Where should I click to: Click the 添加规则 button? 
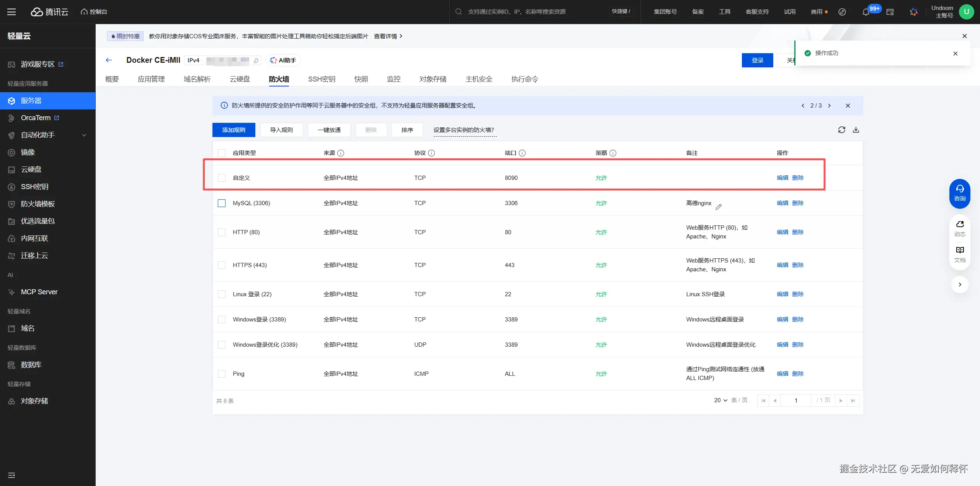234,130
